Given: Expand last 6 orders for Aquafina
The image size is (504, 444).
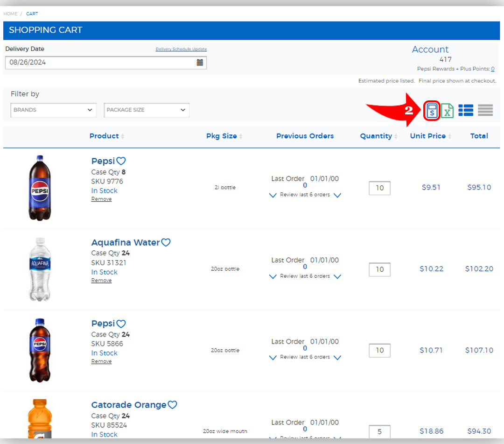Looking at the screenshot, I should tap(305, 276).
